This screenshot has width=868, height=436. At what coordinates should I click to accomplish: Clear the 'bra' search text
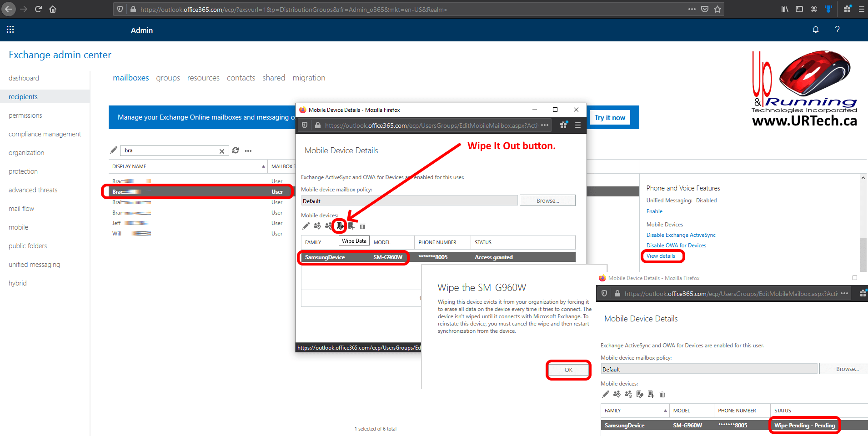222,151
